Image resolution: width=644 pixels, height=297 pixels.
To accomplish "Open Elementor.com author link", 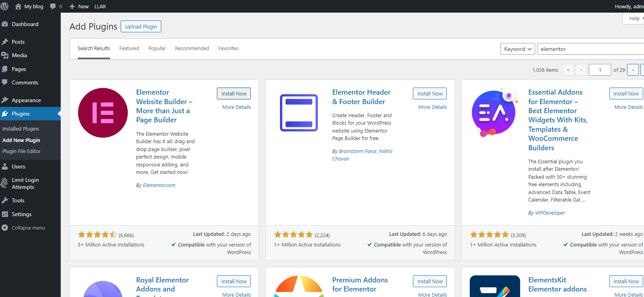I will (x=159, y=185).
